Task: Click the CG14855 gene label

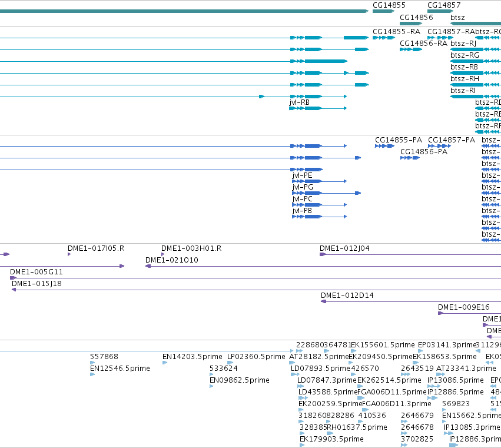Action: pyautogui.click(x=389, y=5)
